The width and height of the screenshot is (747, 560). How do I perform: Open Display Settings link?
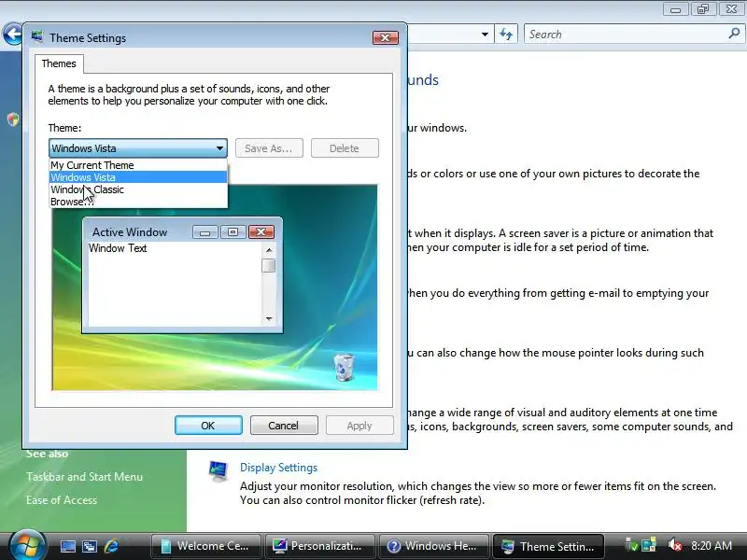point(278,468)
